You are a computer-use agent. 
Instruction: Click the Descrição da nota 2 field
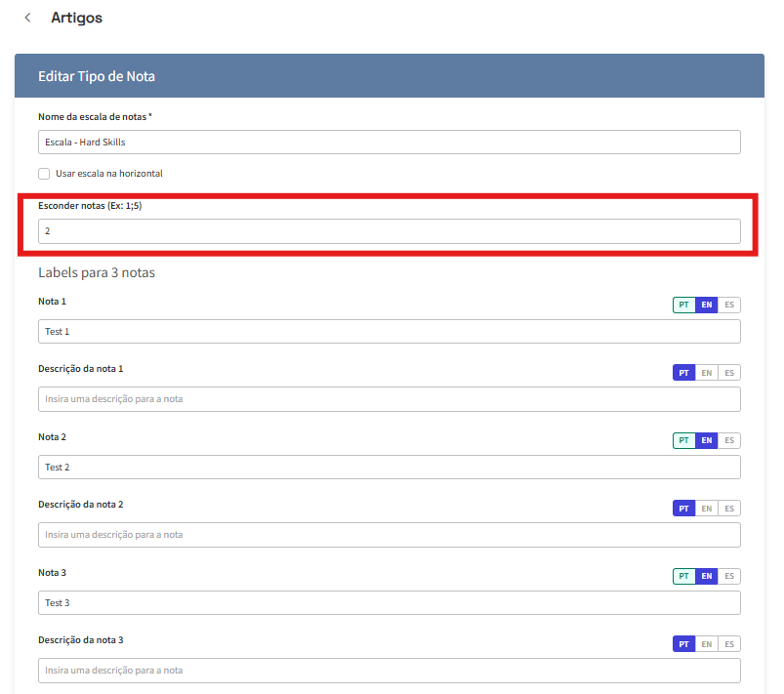click(389, 535)
